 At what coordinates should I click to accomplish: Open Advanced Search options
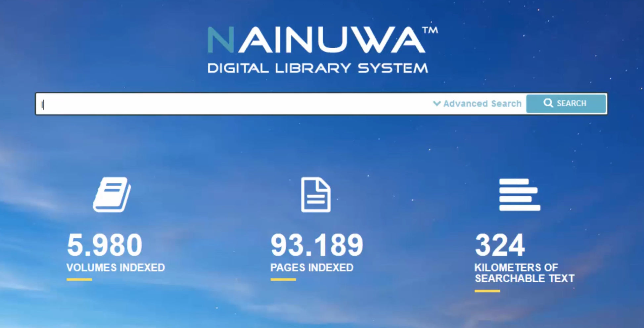point(477,104)
